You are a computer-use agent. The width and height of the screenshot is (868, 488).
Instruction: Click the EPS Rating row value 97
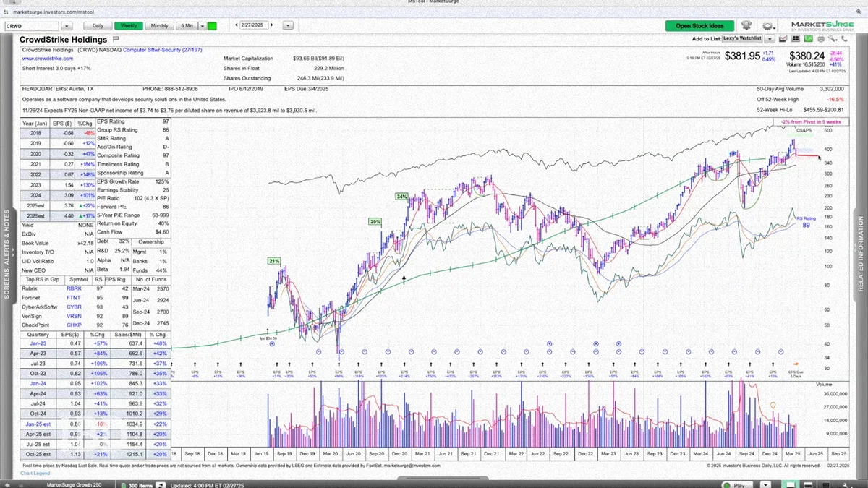coord(166,121)
